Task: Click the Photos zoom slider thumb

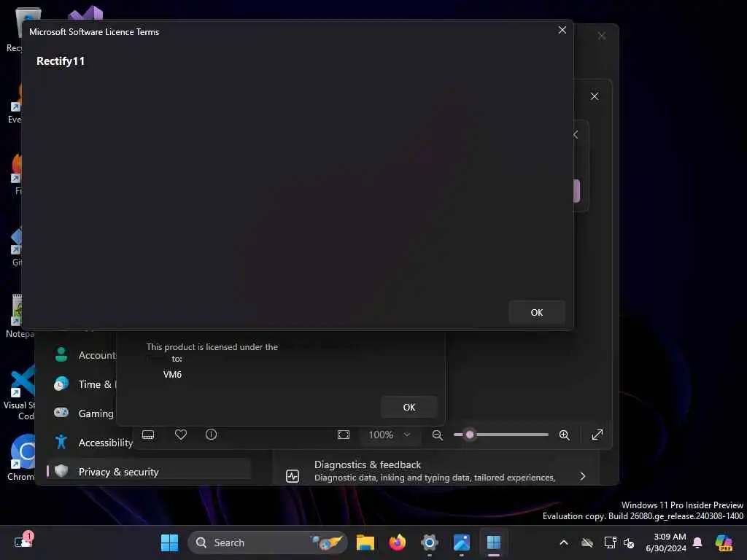Action: pyautogui.click(x=470, y=435)
